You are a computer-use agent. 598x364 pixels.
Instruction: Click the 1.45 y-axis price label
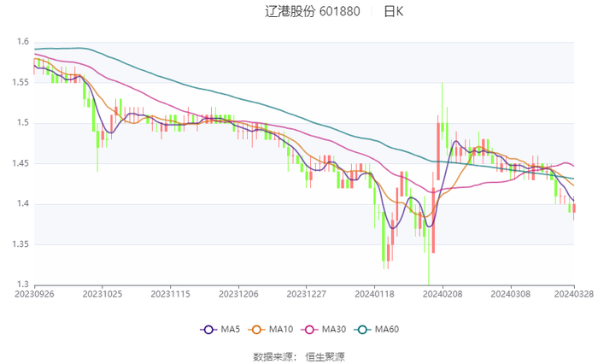click(x=19, y=163)
